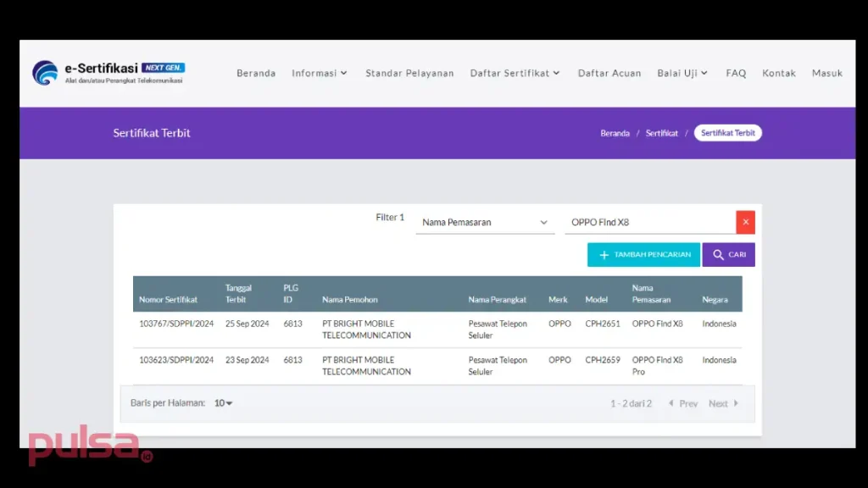Click the Sertifikat Terbit breadcrumb pill
The width and height of the screenshot is (868, 488).
728,133
